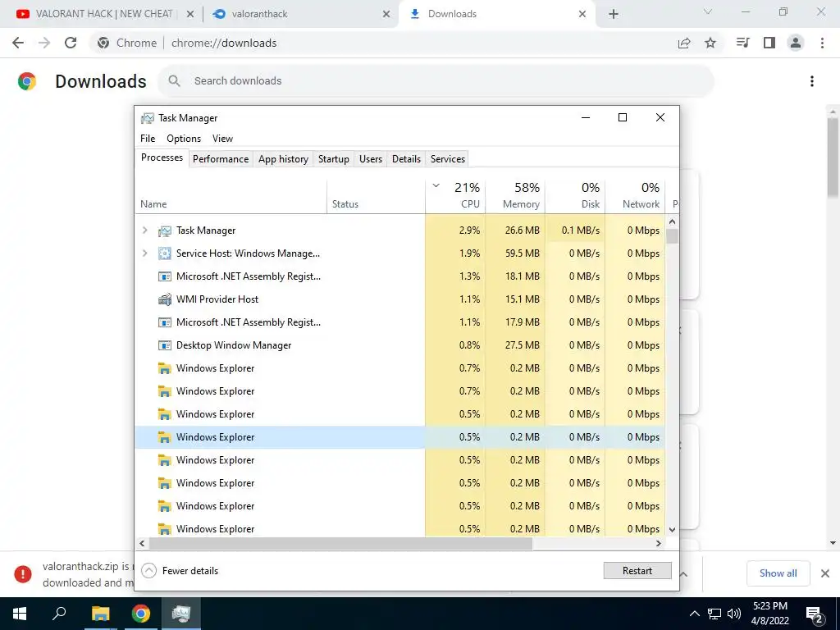Open File Explorer from the taskbar

point(100,614)
